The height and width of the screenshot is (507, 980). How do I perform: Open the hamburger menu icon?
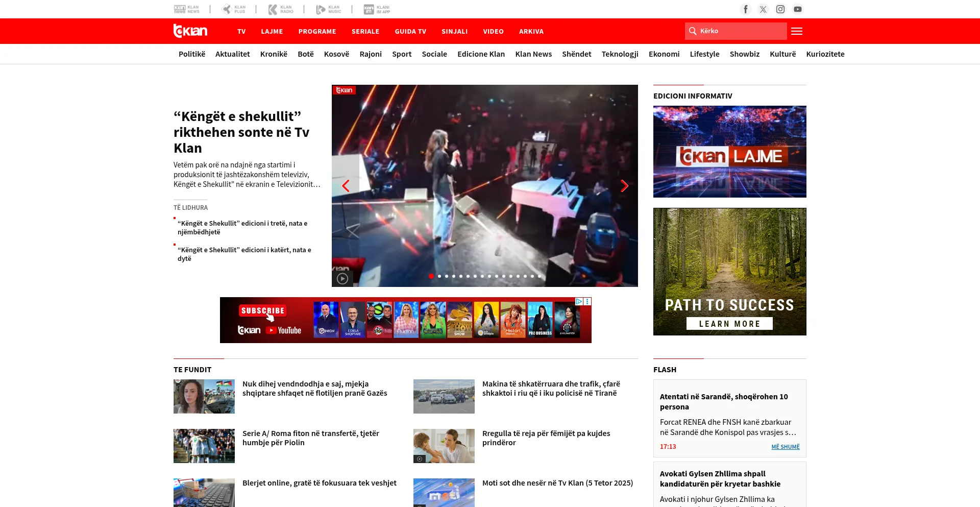pos(797,31)
